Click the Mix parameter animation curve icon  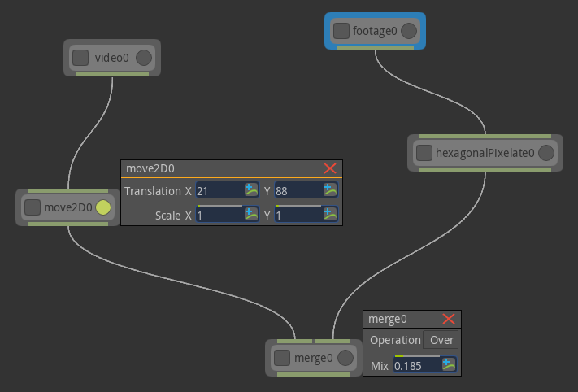[x=449, y=364]
